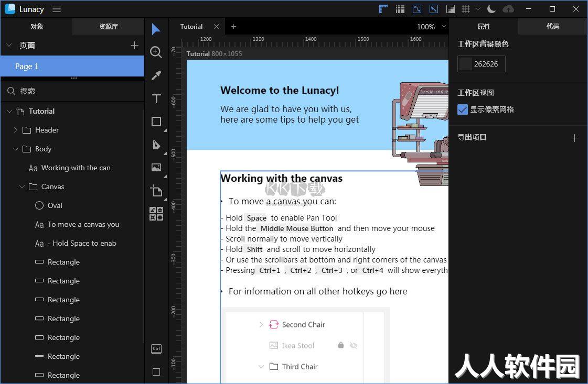
Task: Uncheck the 显示像素网格 checkbox
Action: (x=463, y=109)
